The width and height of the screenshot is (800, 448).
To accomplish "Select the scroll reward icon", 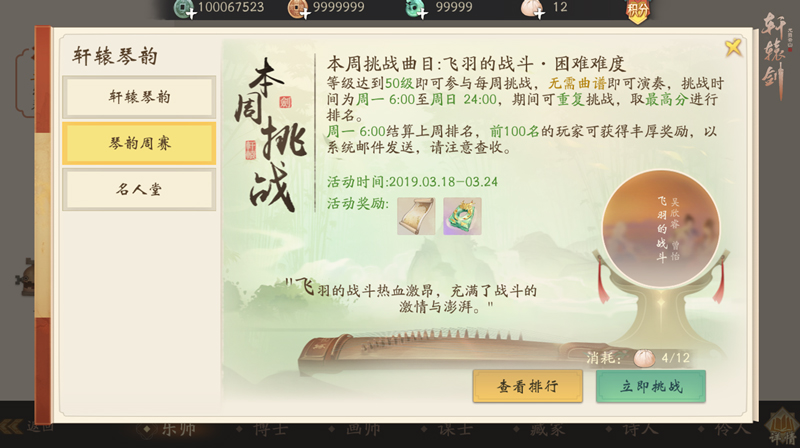I will [x=416, y=216].
